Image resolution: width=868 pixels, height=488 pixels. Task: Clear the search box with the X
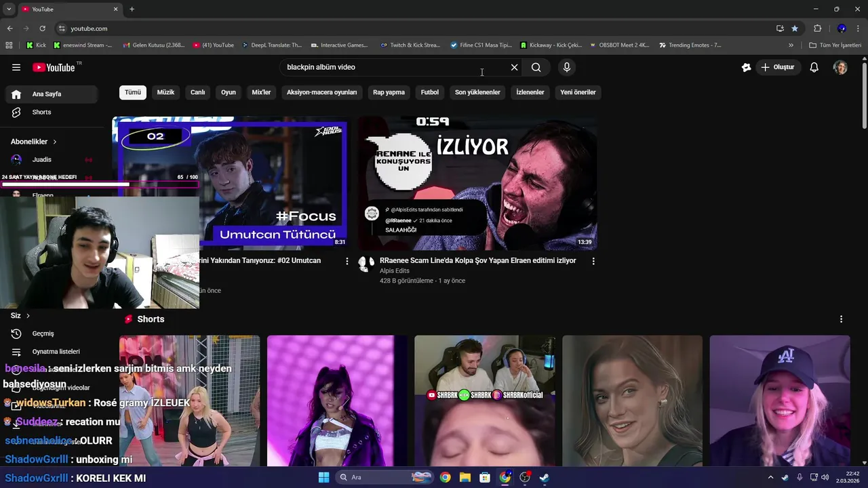514,67
